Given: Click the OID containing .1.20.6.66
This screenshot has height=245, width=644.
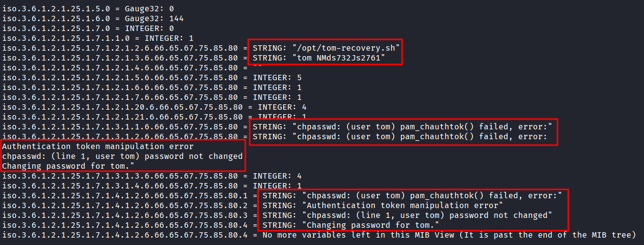Looking at the screenshot, I should coord(122,107).
